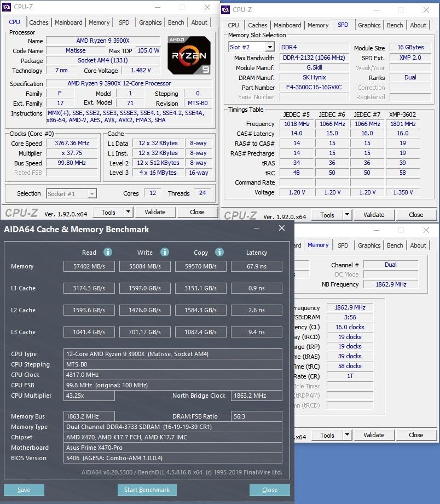Click Module Manuf. G.Skill value
The width and height of the screenshot is (440, 504).
[x=314, y=67]
